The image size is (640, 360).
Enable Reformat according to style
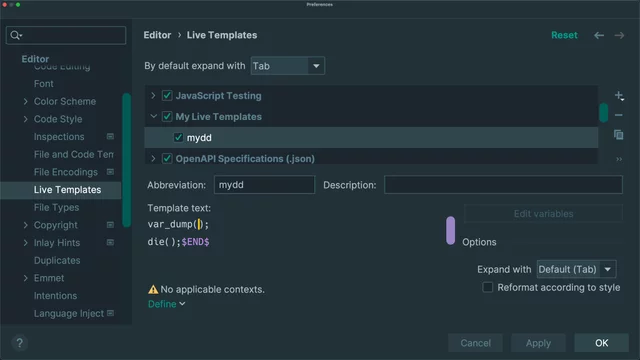click(488, 287)
